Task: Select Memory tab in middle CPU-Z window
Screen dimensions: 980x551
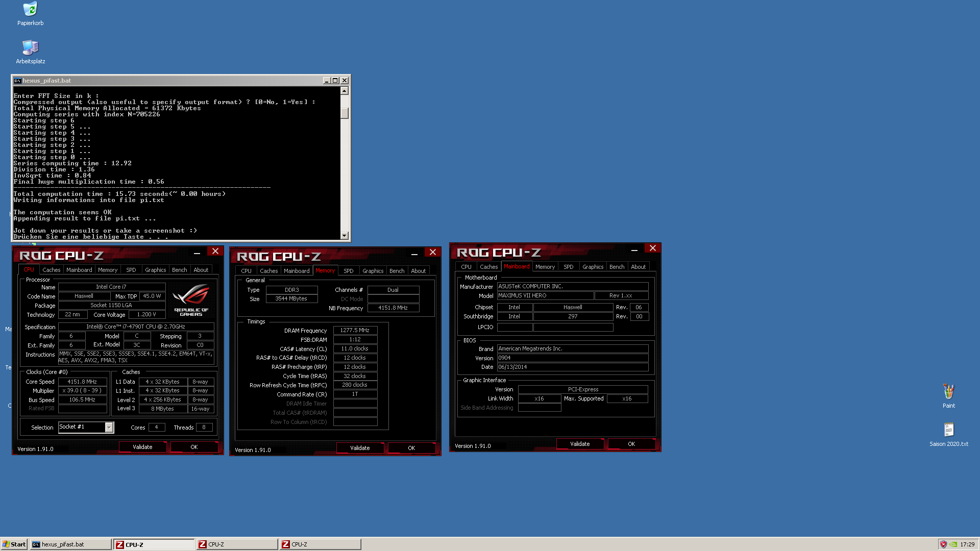Action: 325,270
